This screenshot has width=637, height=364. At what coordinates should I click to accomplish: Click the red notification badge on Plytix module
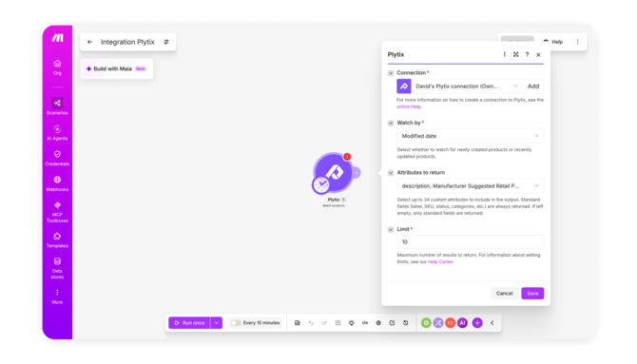coord(347,157)
